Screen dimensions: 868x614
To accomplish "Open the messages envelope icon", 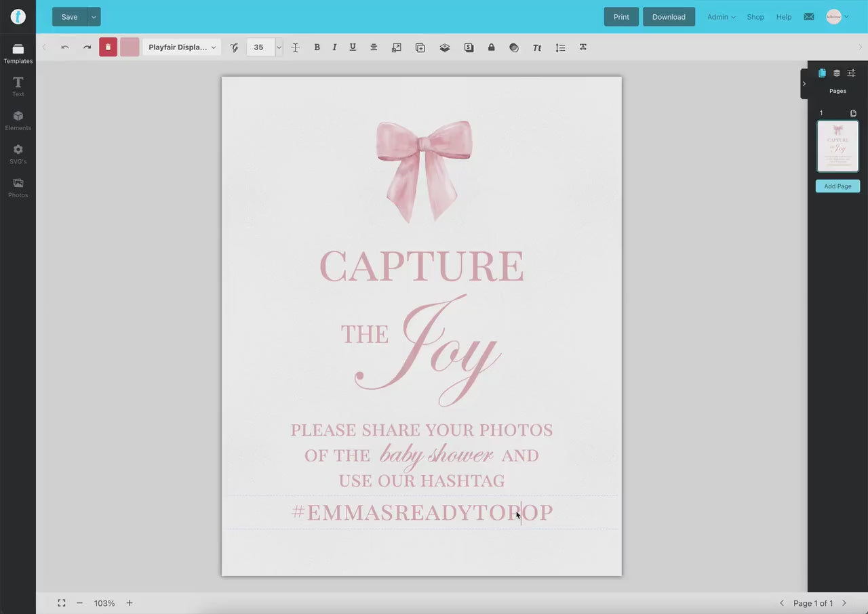I will click(809, 17).
